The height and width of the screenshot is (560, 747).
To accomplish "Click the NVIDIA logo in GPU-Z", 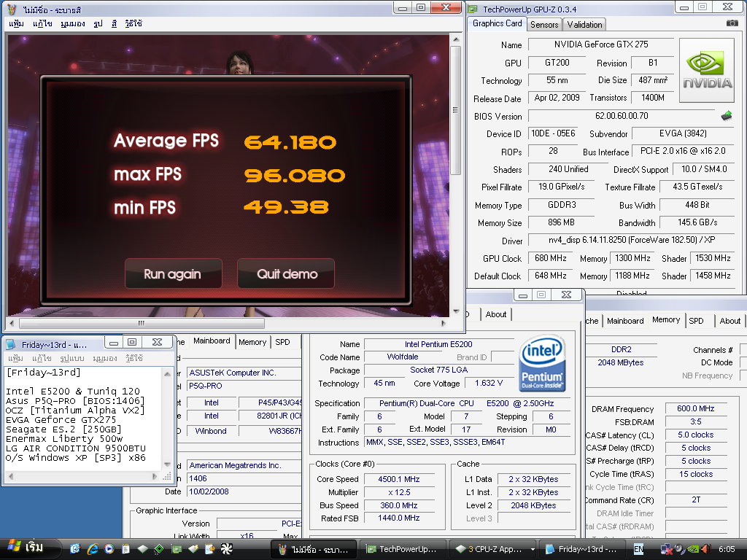I will pyautogui.click(x=706, y=71).
